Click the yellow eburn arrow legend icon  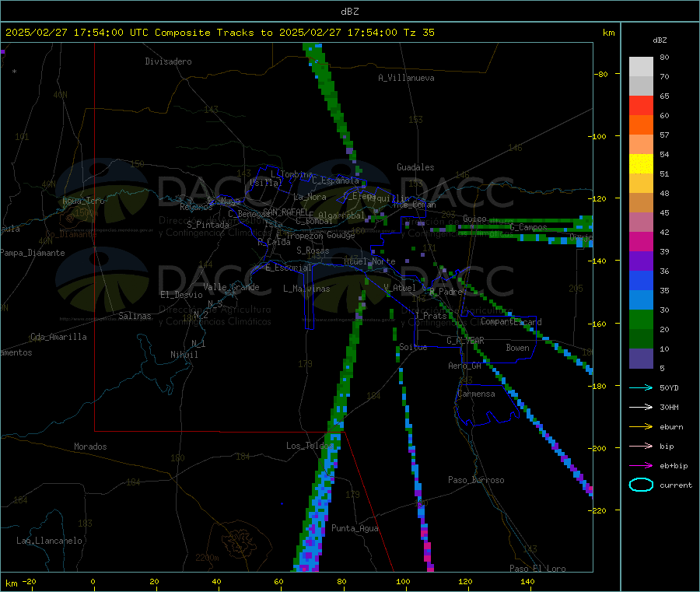(641, 427)
